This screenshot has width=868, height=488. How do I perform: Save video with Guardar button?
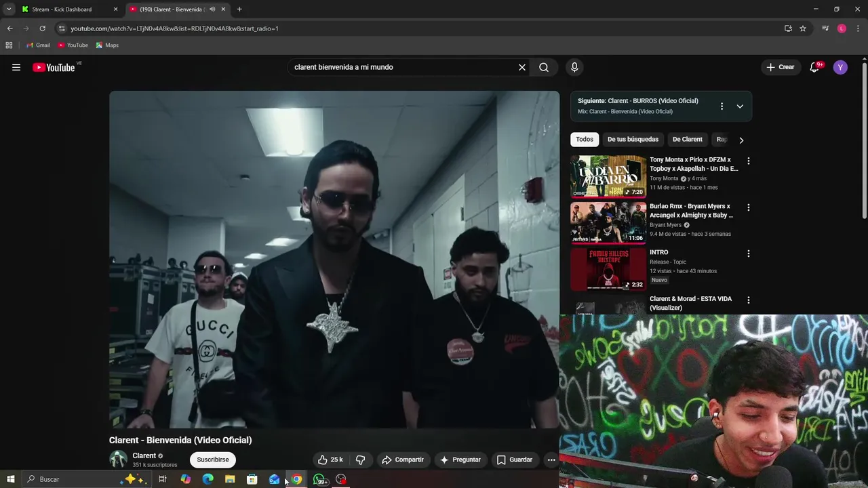[x=515, y=460]
